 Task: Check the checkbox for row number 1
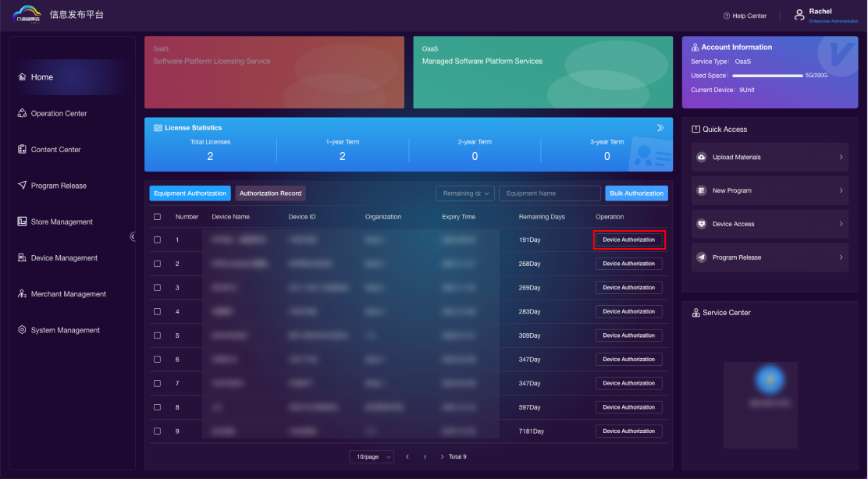157,240
